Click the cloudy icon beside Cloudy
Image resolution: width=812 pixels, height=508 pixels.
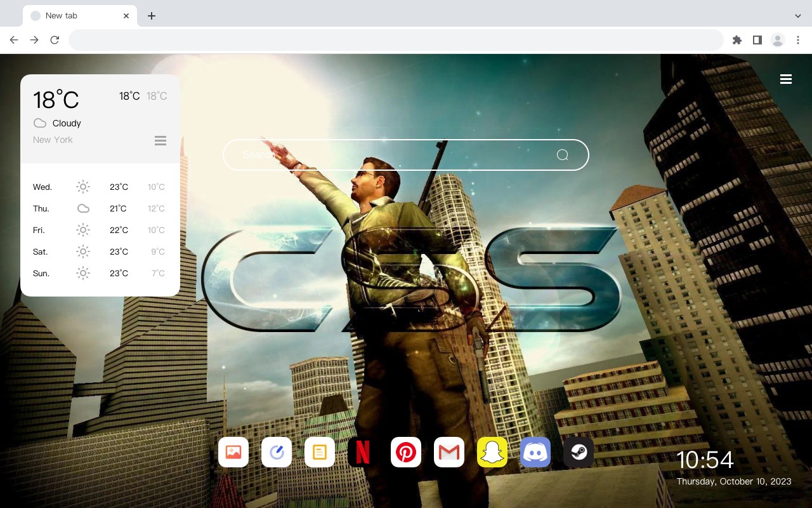40,123
